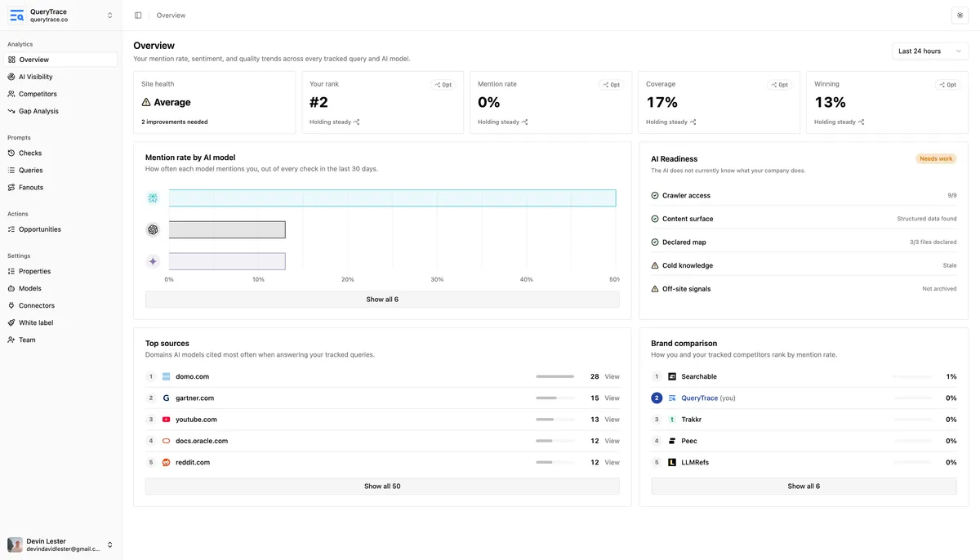Open the Queries page
This screenshot has width=980, height=560.
61,170
